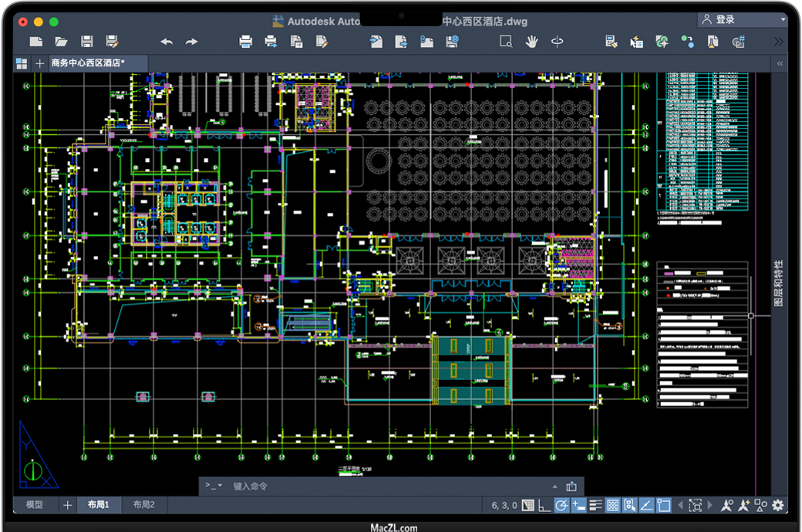Click the share icon in command line
802x532 pixels.
pos(571,487)
